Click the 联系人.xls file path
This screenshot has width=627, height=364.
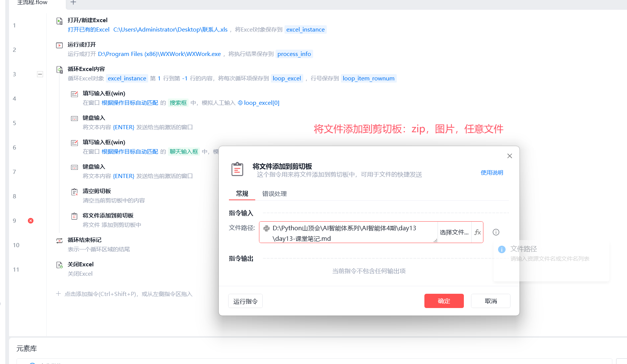[170, 30]
